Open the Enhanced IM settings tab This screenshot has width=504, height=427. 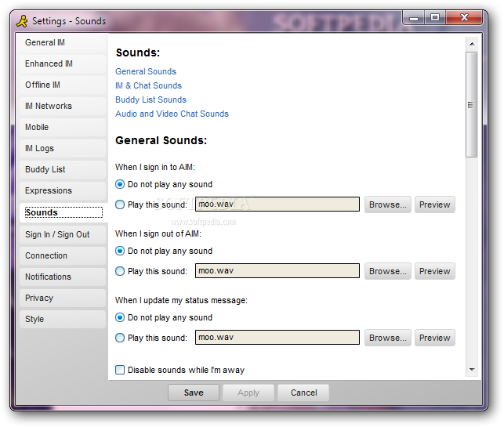coord(63,64)
